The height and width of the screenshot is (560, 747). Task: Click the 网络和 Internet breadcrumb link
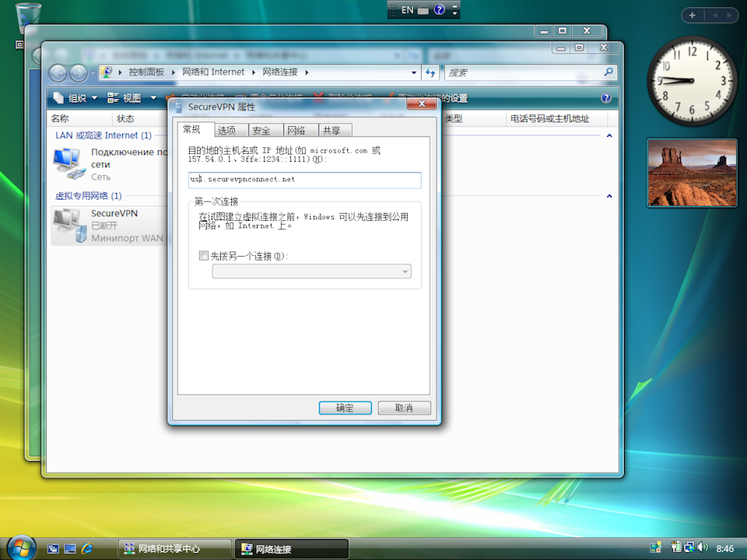(213, 72)
